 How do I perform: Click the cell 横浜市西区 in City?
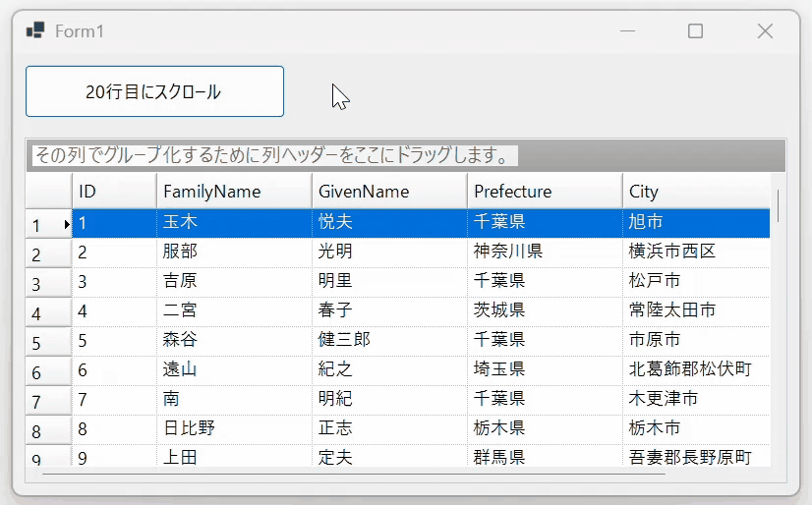tap(696, 253)
